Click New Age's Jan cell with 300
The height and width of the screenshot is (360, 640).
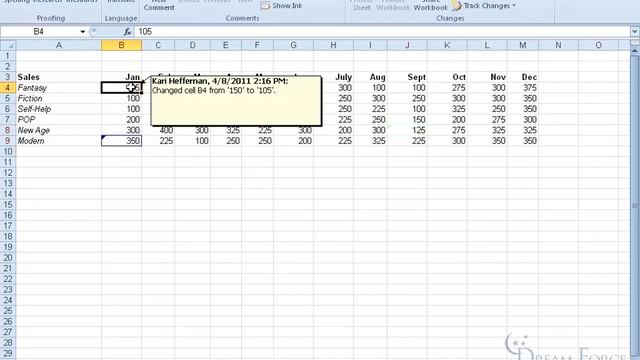coord(121,130)
